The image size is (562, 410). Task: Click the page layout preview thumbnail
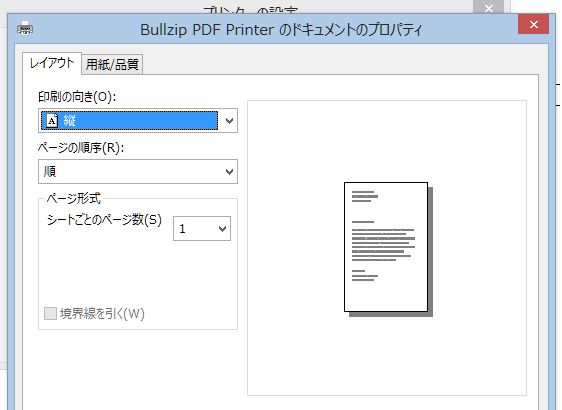(388, 249)
